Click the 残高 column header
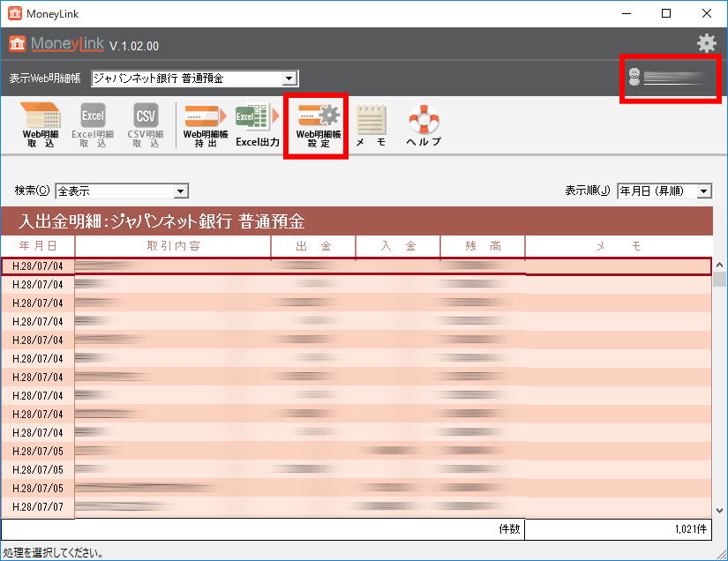 [483, 247]
